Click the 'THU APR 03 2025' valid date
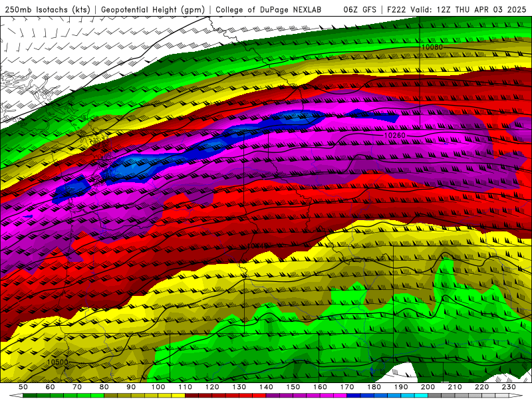532x399 pixels. (x=491, y=9)
